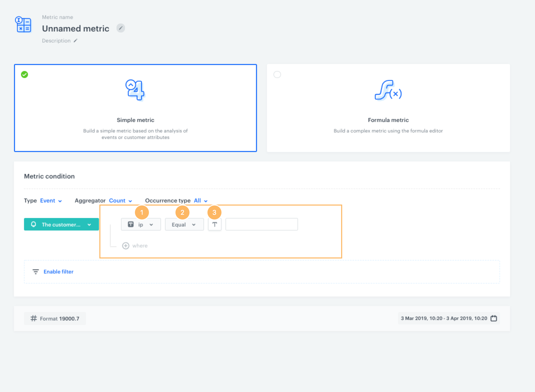Click the empty value input field
Image resolution: width=535 pixels, height=392 pixels.
click(261, 224)
